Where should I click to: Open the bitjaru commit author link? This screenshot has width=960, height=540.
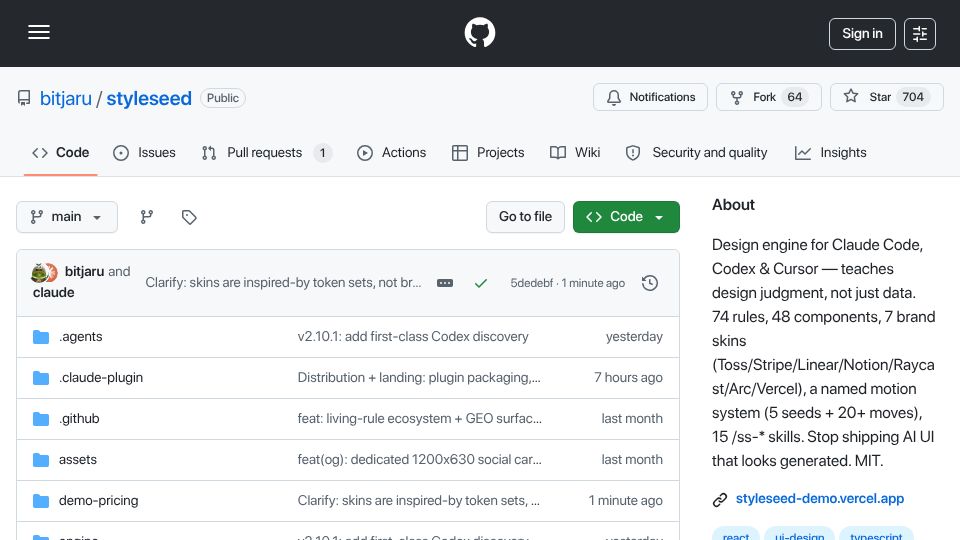(x=84, y=271)
